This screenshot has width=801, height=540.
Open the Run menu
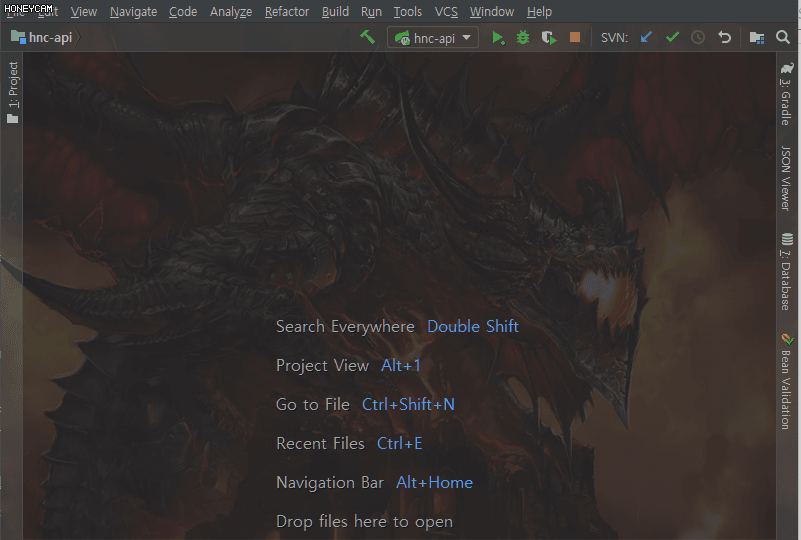(371, 12)
